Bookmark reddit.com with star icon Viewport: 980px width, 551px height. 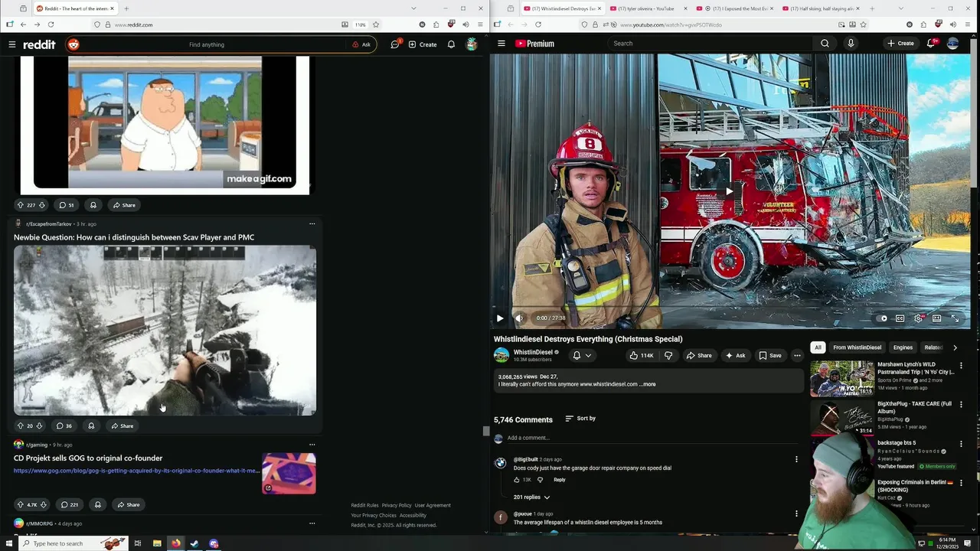(x=376, y=24)
